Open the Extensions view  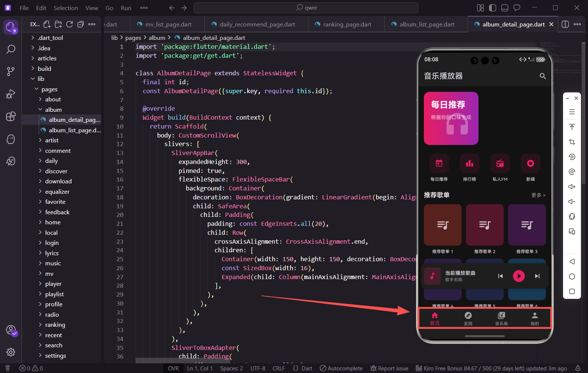point(11,116)
